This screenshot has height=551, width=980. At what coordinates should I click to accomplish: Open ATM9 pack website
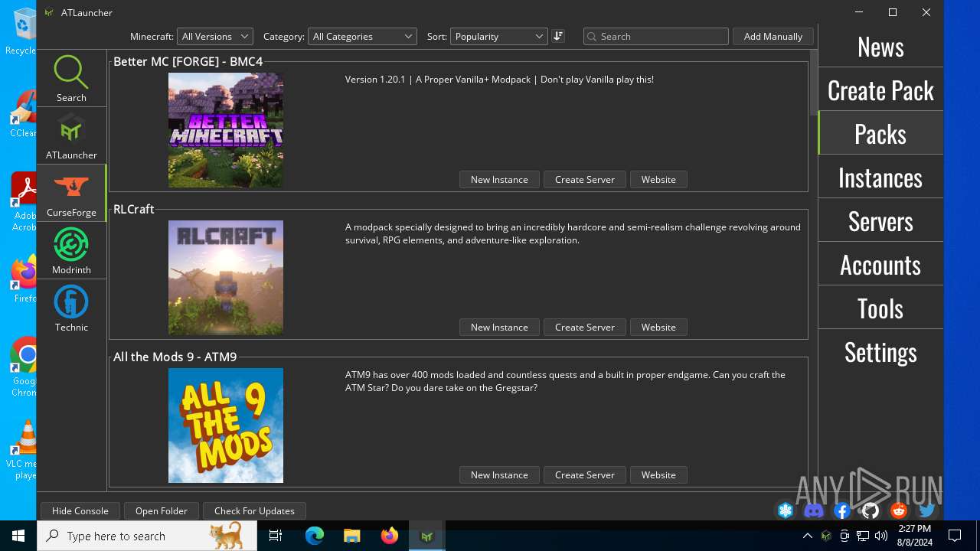tap(658, 474)
